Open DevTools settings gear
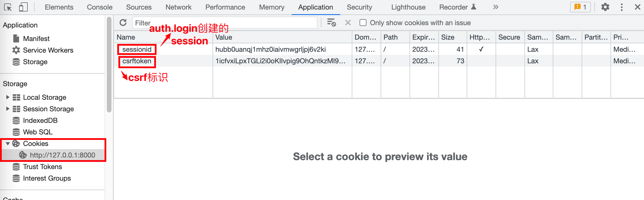 (605, 7)
